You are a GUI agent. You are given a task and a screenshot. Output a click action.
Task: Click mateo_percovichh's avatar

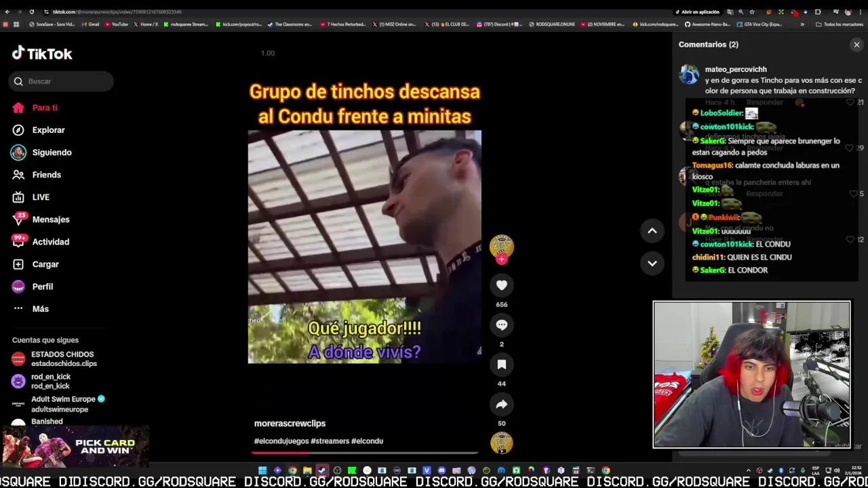[689, 75]
